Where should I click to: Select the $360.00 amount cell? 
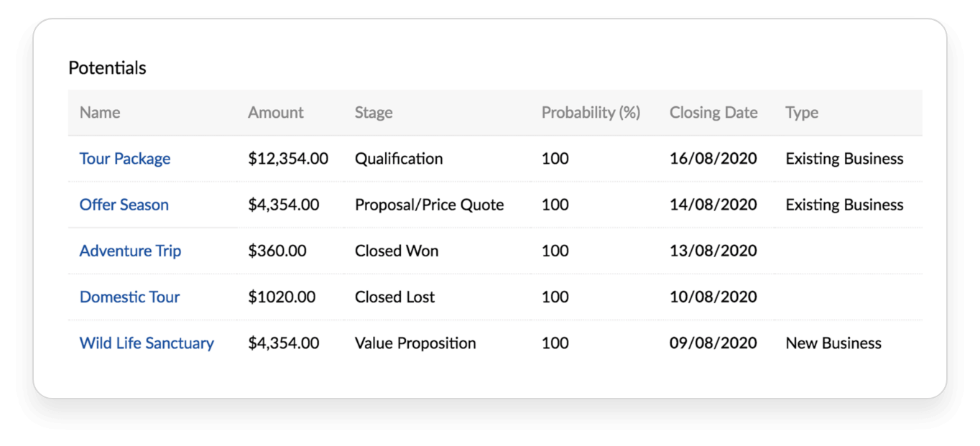pyautogui.click(x=277, y=251)
